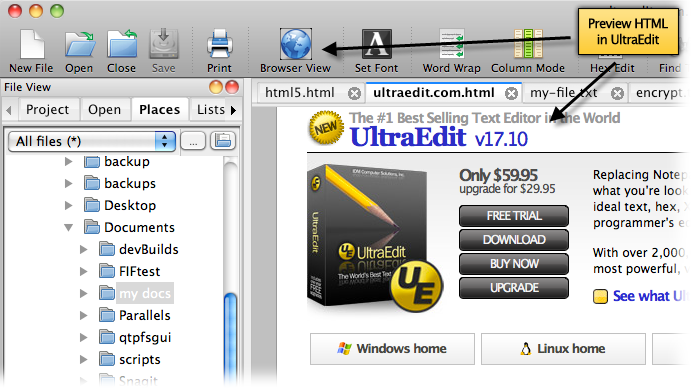Click the New File toolbar icon
The height and width of the screenshot is (390, 693).
tap(32, 44)
